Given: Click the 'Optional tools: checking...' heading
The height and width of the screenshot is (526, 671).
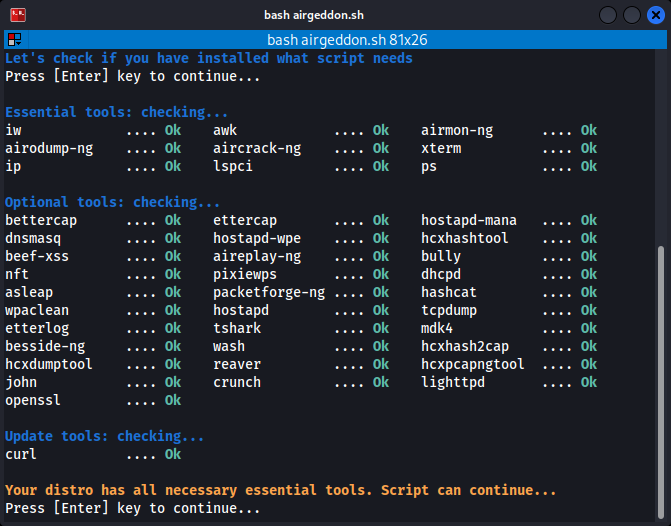Looking at the screenshot, I should point(113,202).
